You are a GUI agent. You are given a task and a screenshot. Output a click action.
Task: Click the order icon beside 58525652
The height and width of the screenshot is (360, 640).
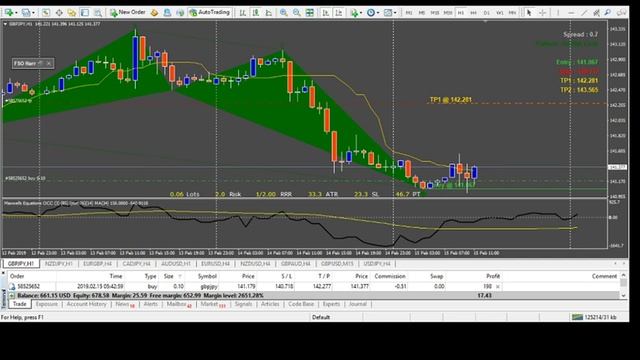pos(12,287)
